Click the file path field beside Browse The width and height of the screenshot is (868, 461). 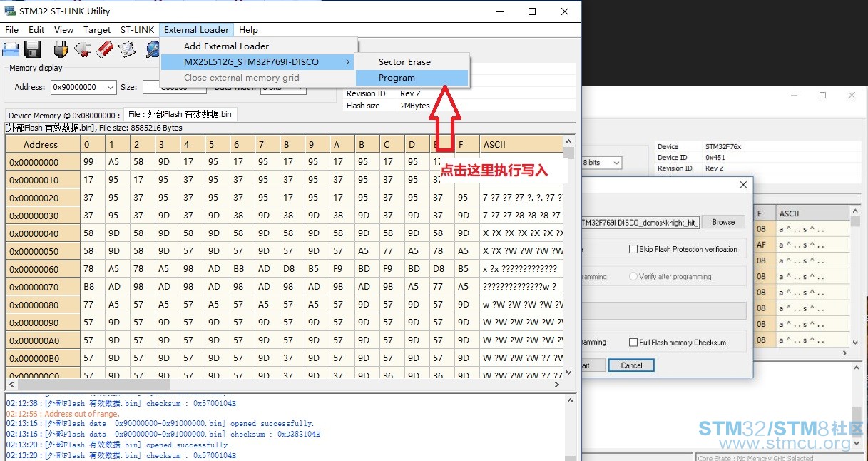pos(640,222)
